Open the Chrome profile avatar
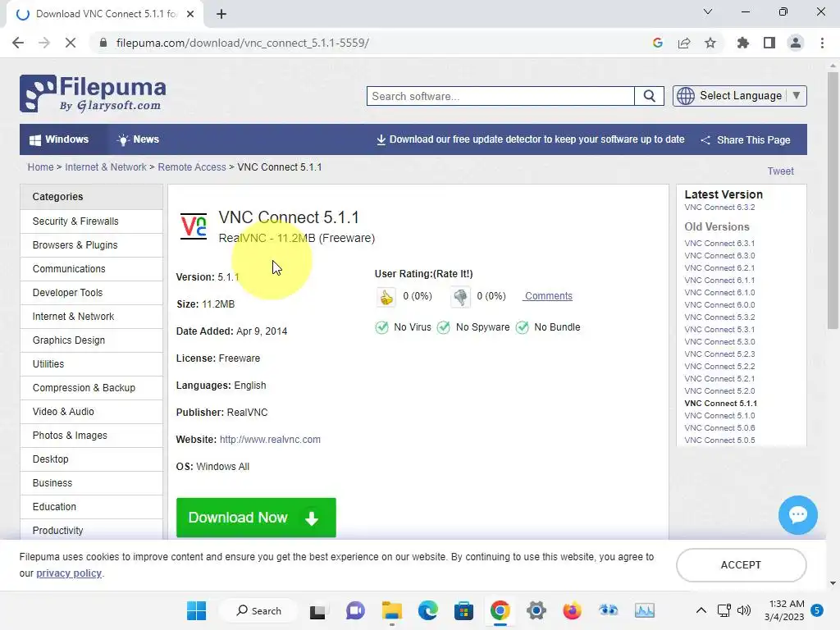Screen dimensions: 840x630 point(796,43)
